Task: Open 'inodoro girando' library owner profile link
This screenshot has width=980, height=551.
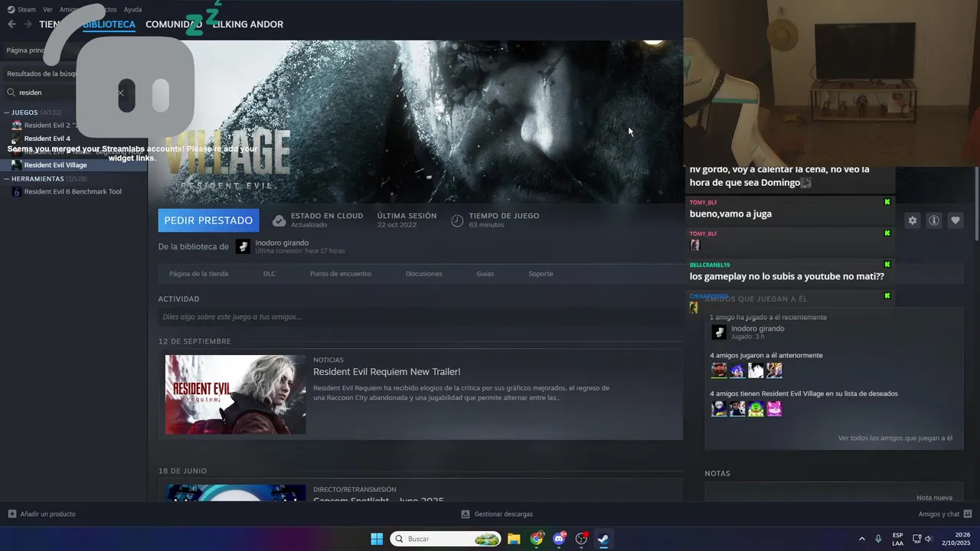Action: coord(282,243)
